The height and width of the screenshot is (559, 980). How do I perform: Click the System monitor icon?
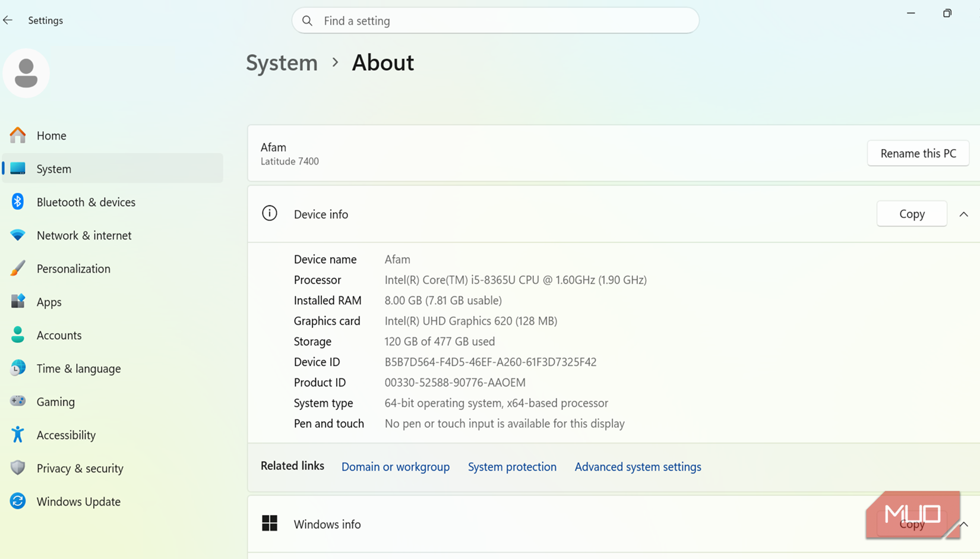(18, 169)
